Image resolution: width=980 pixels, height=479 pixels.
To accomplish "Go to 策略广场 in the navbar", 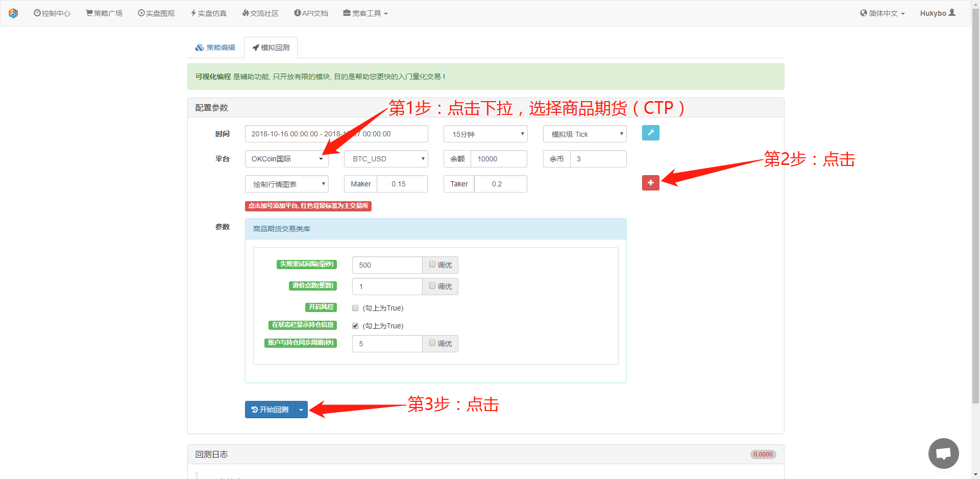I will (x=104, y=13).
